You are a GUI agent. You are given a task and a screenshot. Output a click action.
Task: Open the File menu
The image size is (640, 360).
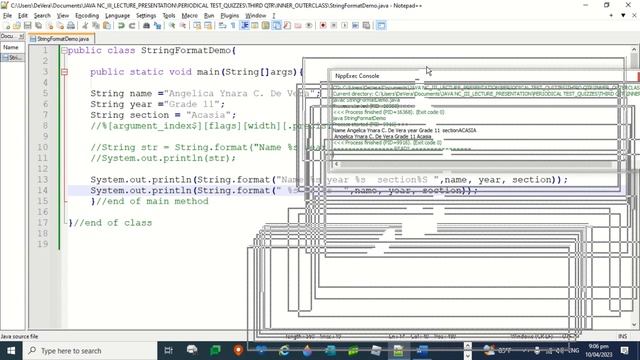point(7,16)
